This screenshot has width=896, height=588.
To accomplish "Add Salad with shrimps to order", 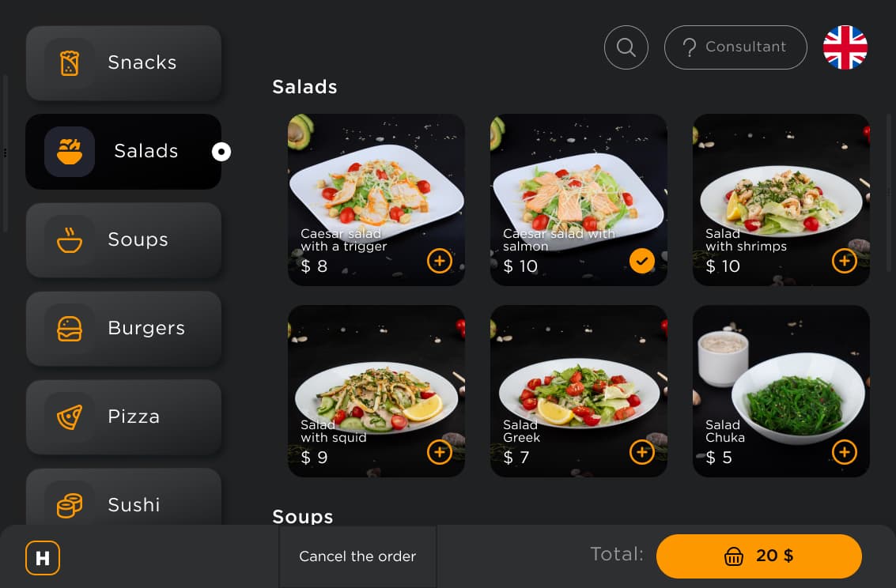I will pyautogui.click(x=844, y=261).
